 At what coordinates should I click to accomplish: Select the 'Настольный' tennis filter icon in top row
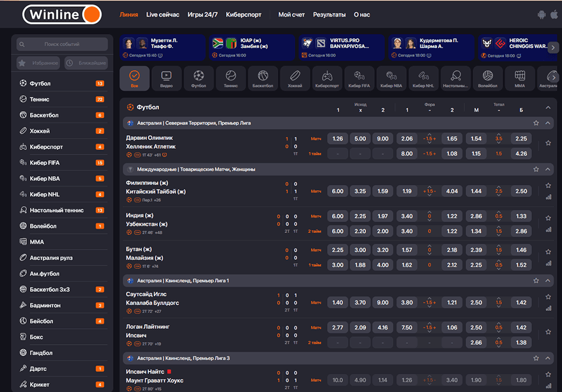(455, 79)
